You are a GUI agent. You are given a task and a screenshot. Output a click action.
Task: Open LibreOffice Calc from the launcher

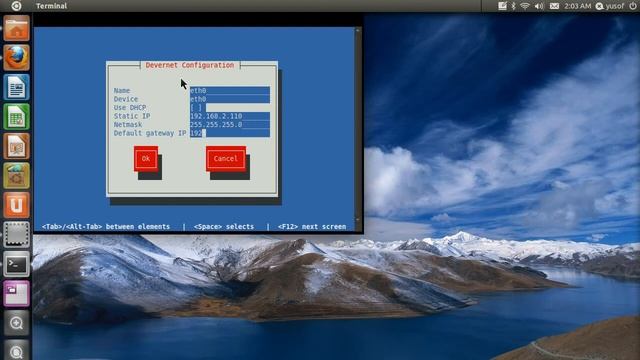(16, 117)
